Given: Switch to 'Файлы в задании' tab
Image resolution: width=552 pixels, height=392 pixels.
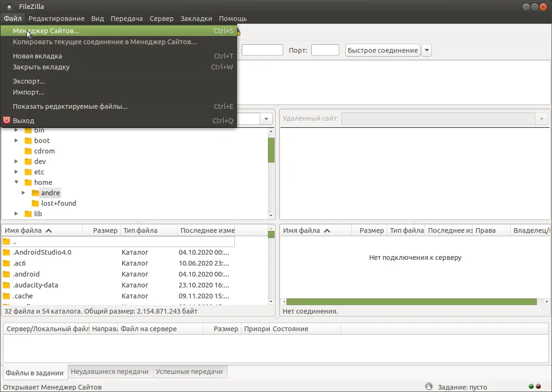Looking at the screenshot, I should click(35, 373).
